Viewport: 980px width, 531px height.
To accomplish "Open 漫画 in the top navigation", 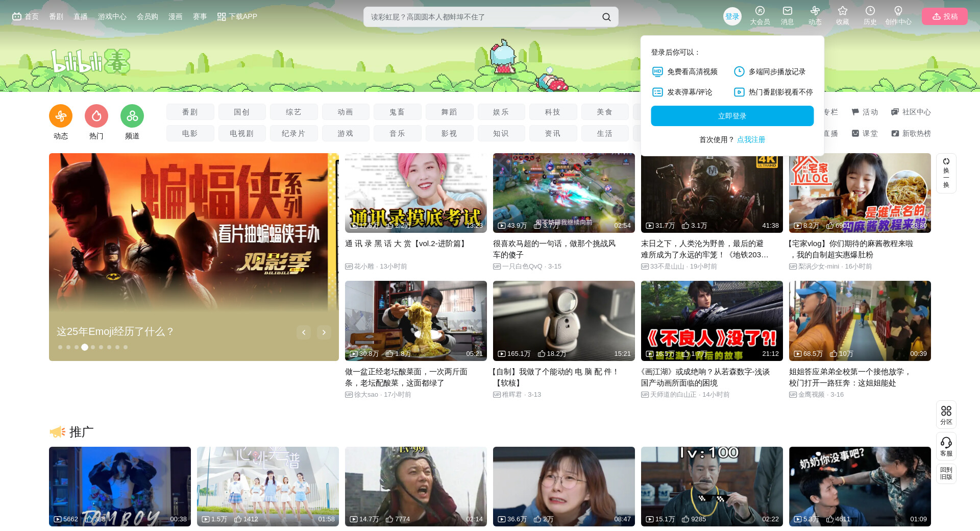I will click(176, 16).
